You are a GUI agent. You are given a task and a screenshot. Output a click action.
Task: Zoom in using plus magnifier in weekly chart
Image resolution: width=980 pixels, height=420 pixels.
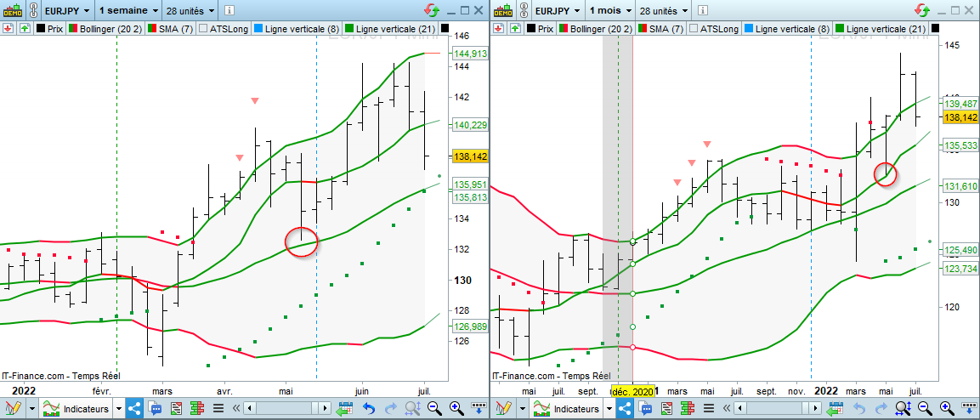click(456, 409)
